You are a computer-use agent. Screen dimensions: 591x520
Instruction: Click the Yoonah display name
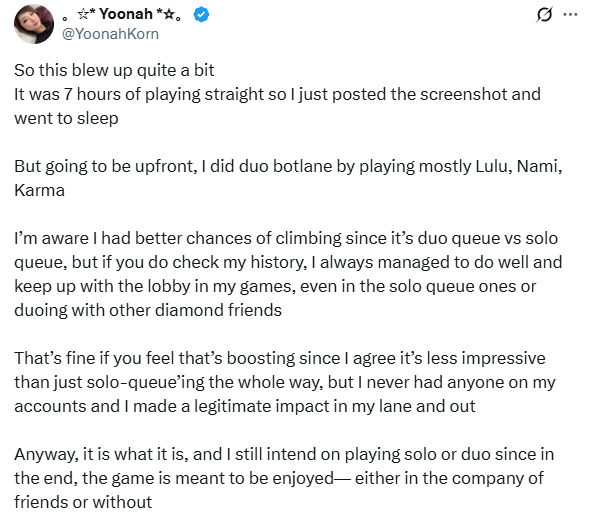click(x=126, y=14)
